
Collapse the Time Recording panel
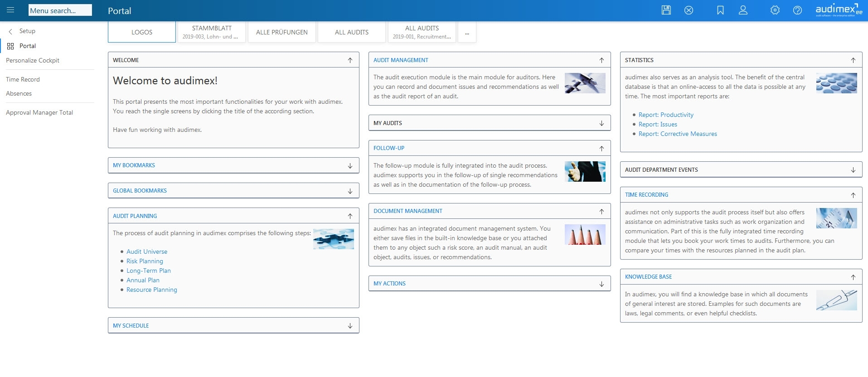click(x=853, y=195)
